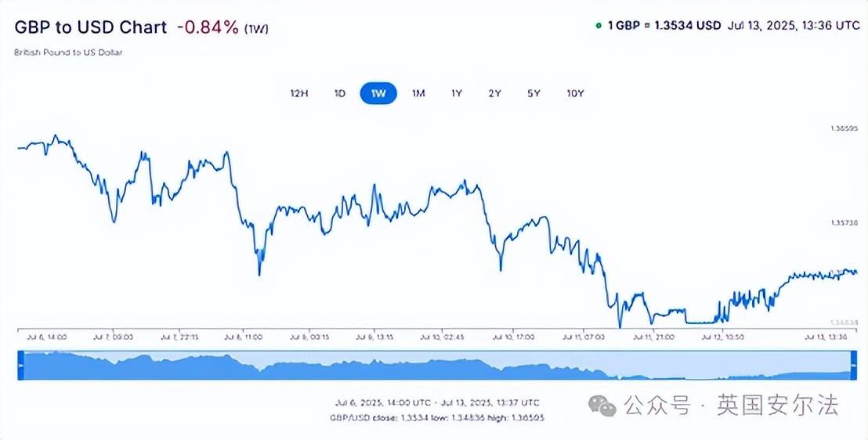Click the GBP to USD Chart title
Viewport: 868px width, 440px height.
click(x=91, y=27)
